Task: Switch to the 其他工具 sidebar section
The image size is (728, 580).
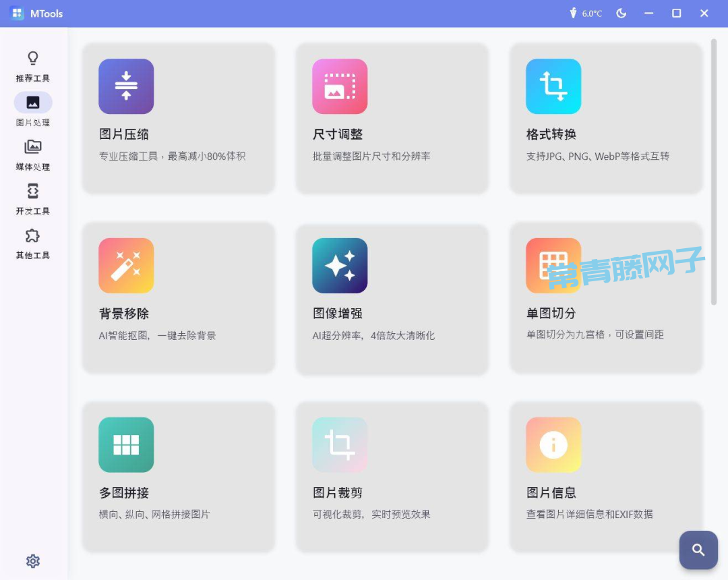Action: tap(33, 243)
